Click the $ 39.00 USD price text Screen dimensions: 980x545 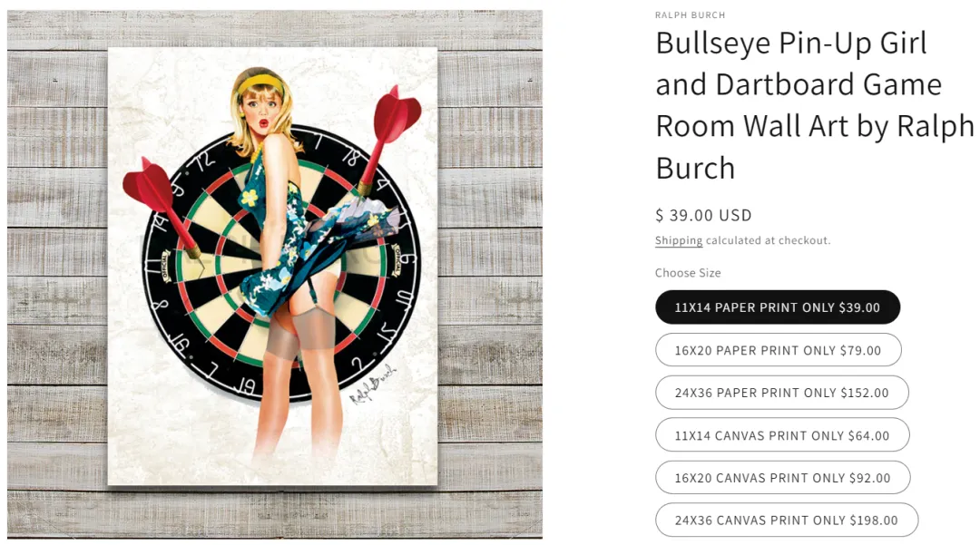coord(703,216)
